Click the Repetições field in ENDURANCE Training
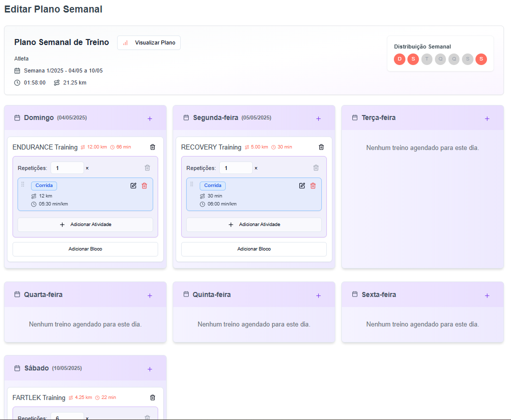This screenshot has width=511, height=420. click(67, 168)
